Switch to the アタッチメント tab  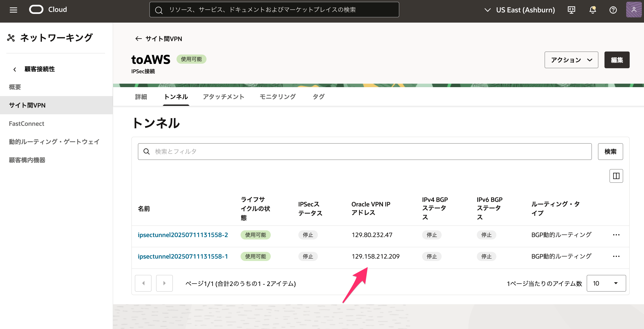[223, 96]
